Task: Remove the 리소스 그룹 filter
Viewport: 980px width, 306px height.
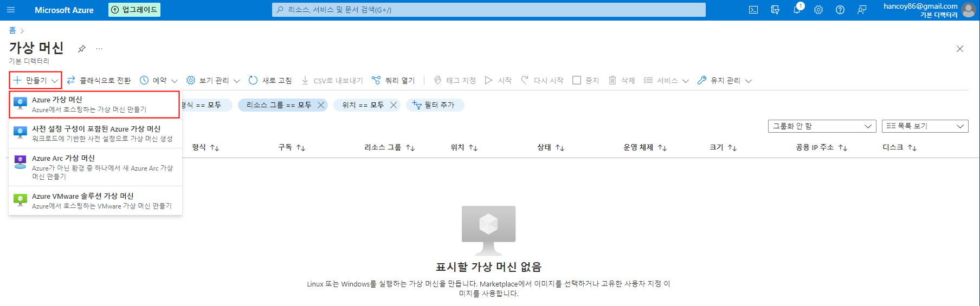Action: pos(321,105)
